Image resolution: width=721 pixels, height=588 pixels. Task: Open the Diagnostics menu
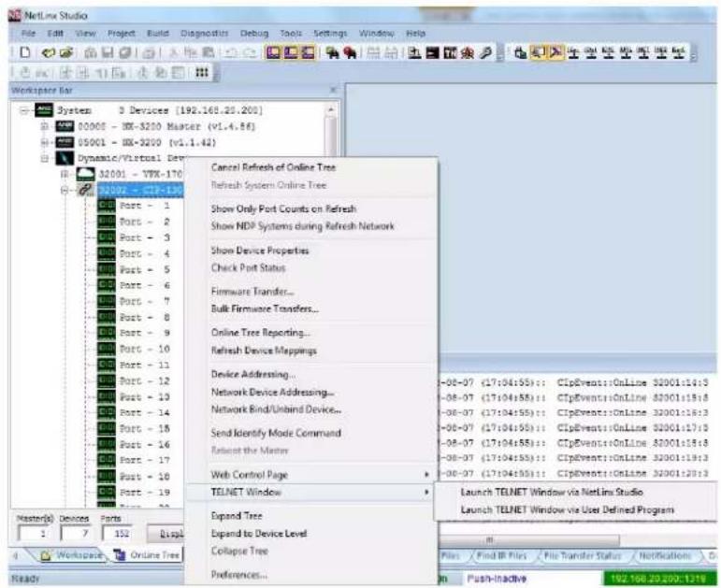pos(204,33)
